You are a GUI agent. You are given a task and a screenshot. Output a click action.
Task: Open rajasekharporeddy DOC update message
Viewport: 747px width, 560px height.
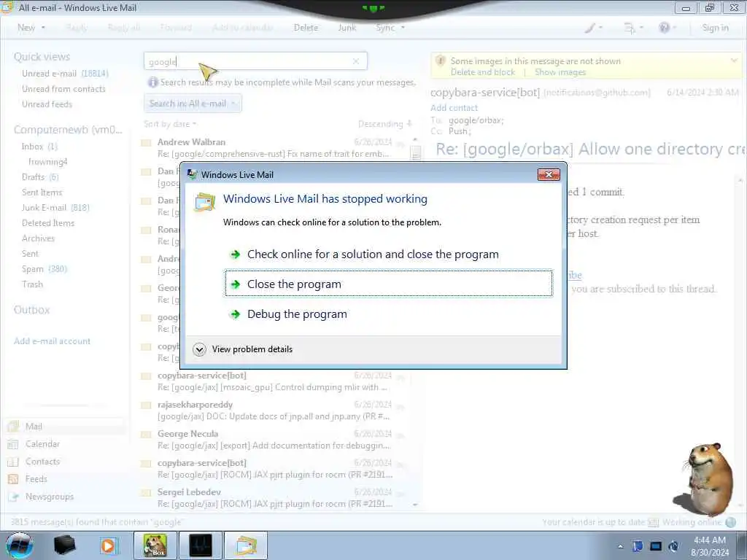[x=274, y=411]
